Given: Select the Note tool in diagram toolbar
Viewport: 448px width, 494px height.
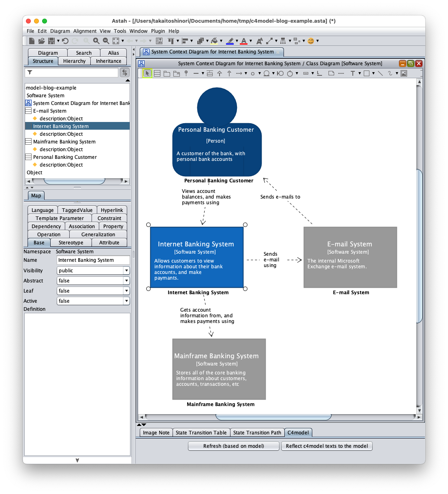Looking at the screenshot, I should [x=331, y=73].
